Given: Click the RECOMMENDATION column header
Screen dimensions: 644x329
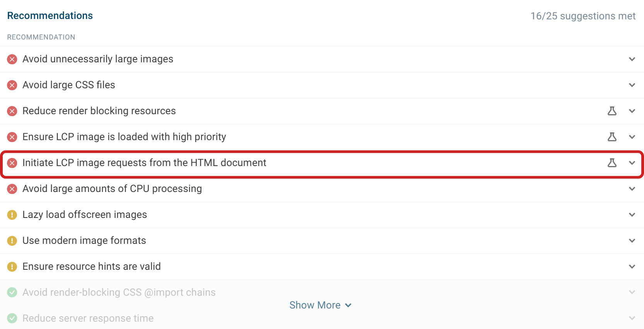Looking at the screenshot, I should pos(41,37).
